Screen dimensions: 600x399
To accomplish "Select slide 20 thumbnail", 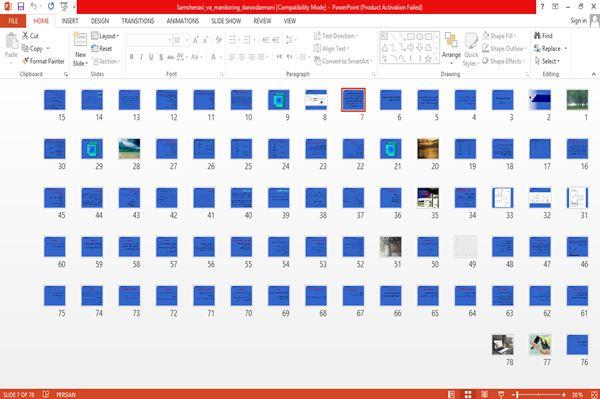I will click(428, 149).
